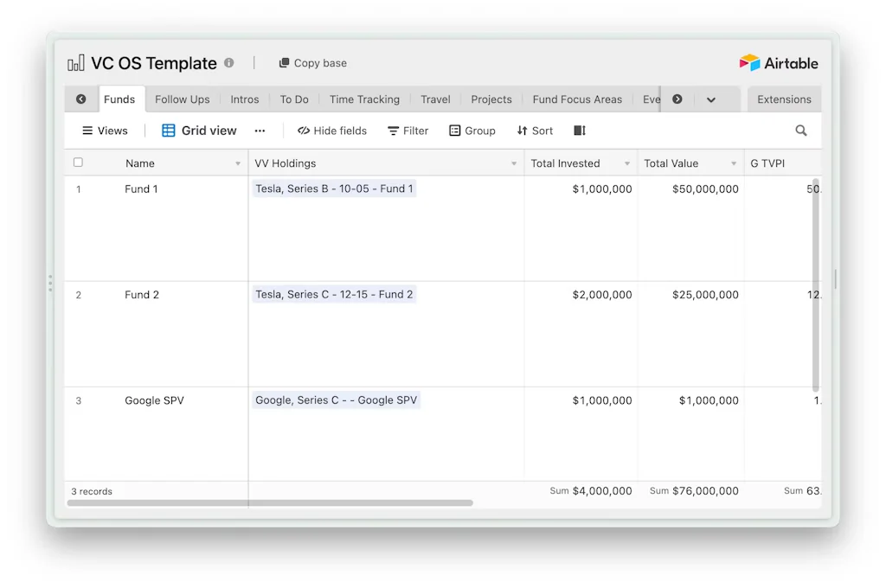Open the Filter options
886x588 pixels.
(408, 131)
